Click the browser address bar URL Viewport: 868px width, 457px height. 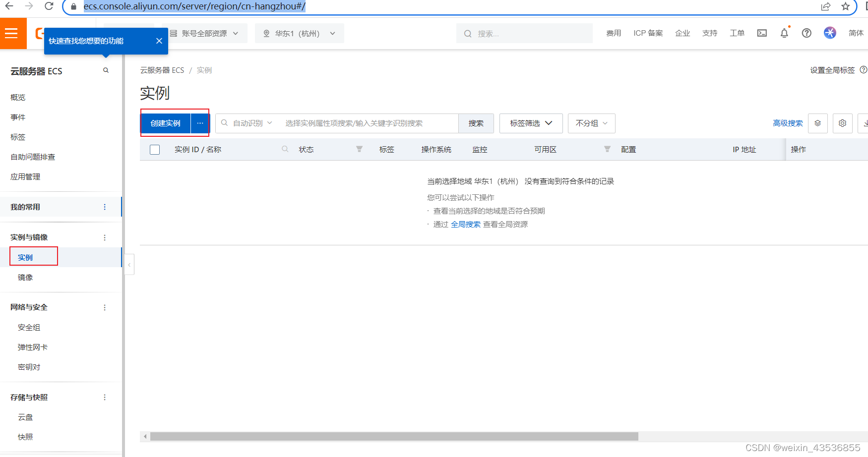pos(194,6)
